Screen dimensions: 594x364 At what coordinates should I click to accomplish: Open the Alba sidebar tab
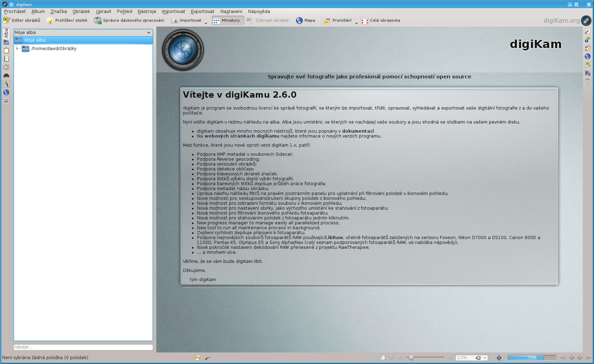(6, 37)
